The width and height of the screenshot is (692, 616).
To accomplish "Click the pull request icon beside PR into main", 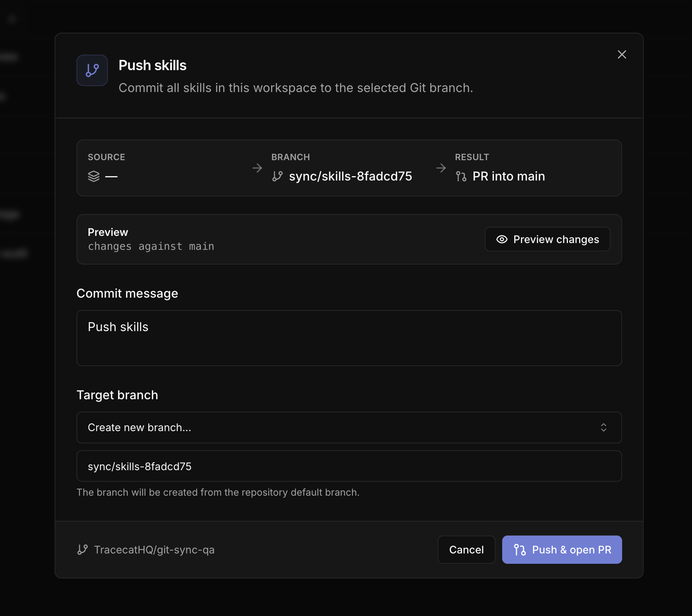I will pos(461,176).
